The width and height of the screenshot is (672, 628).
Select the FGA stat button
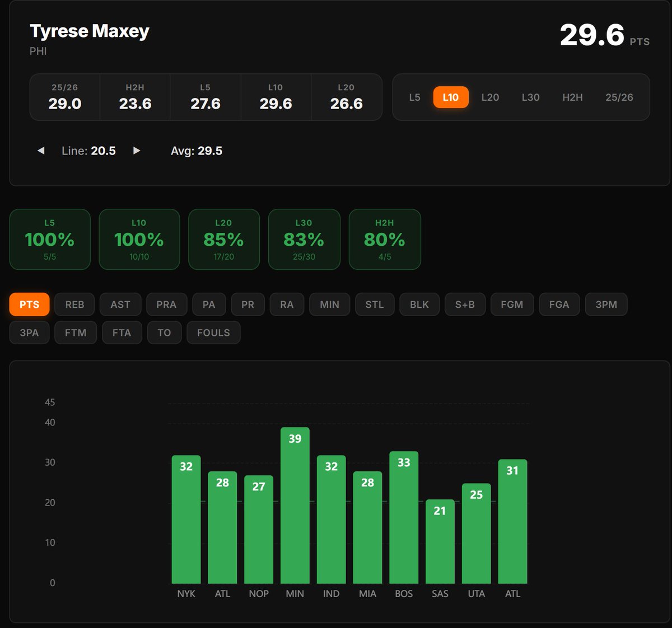(559, 304)
